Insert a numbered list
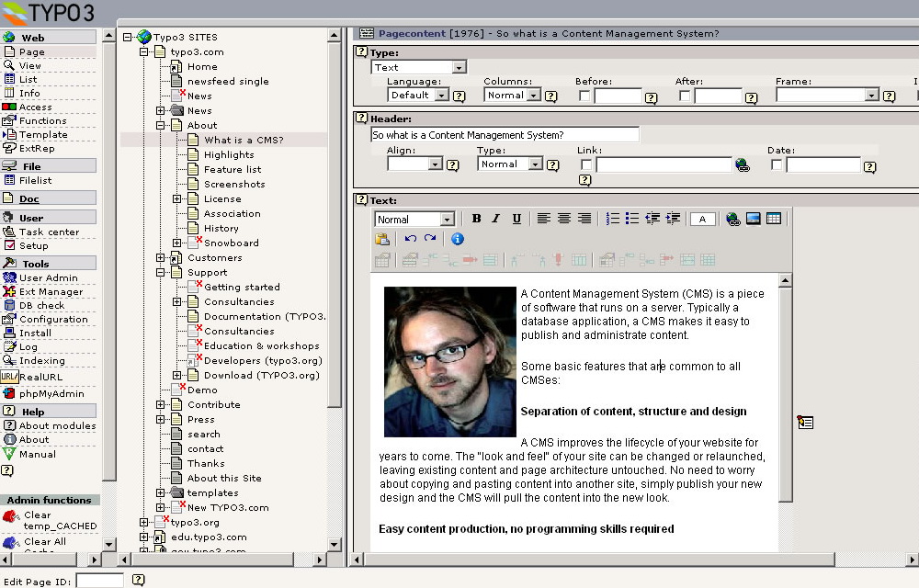Viewport: 919px width, 588px height. click(613, 219)
